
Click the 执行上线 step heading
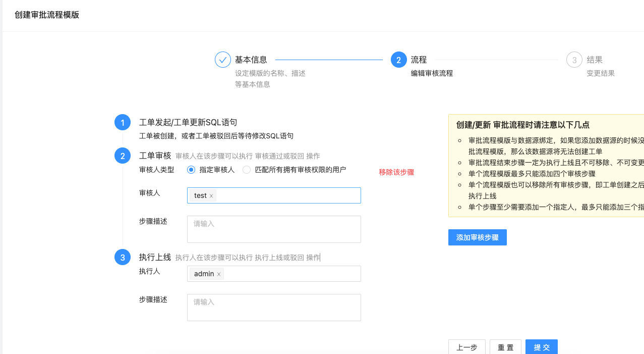click(155, 258)
